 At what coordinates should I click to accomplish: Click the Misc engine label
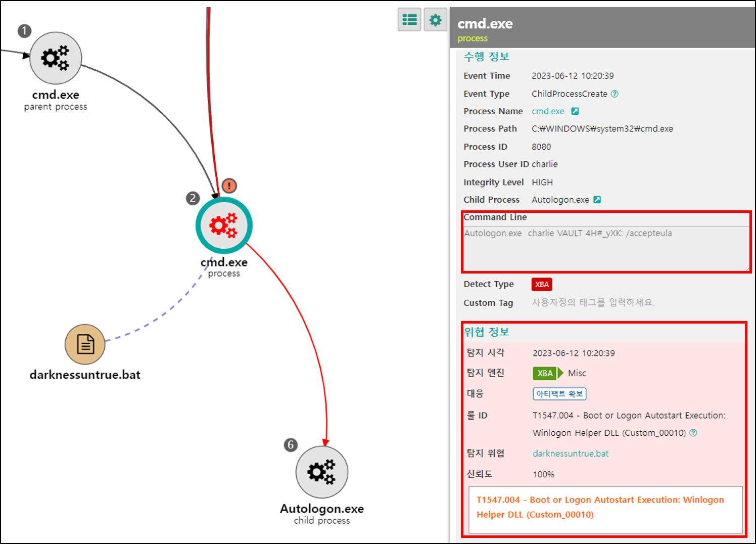(x=577, y=373)
